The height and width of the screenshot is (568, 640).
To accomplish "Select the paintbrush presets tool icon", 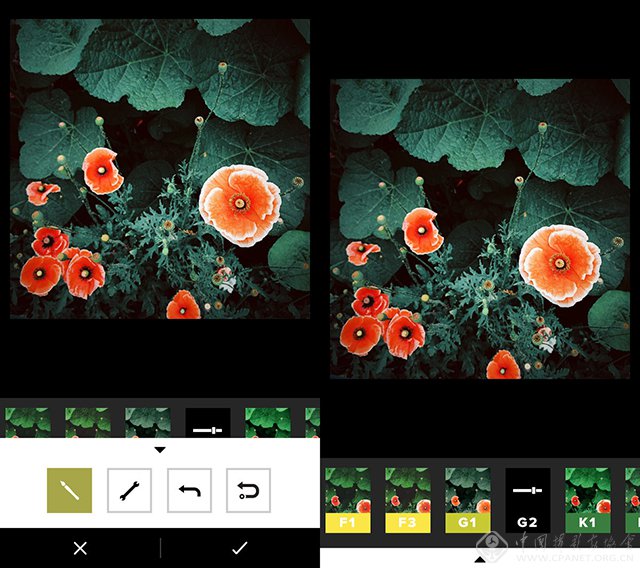I will click(69, 490).
